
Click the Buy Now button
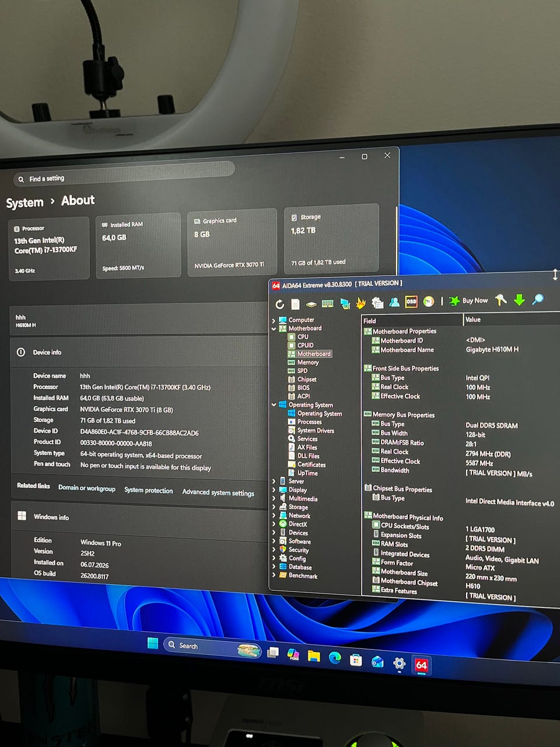(x=468, y=301)
